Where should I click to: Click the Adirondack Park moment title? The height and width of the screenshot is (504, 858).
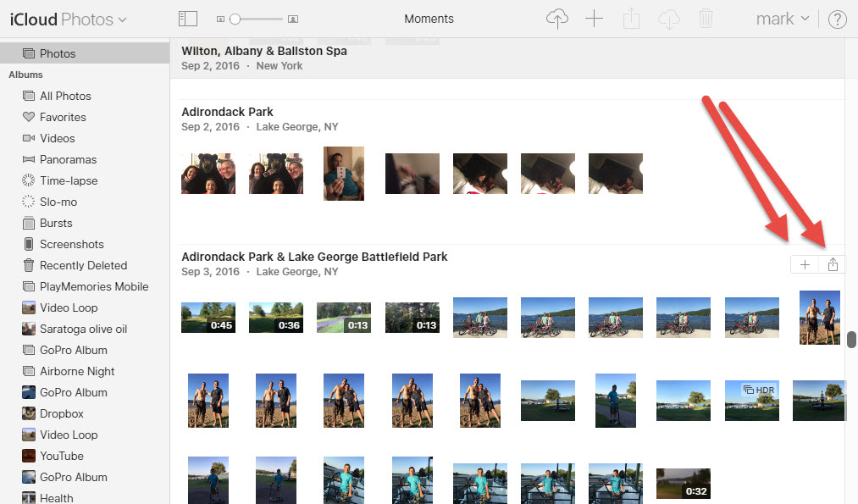tap(227, 112)
